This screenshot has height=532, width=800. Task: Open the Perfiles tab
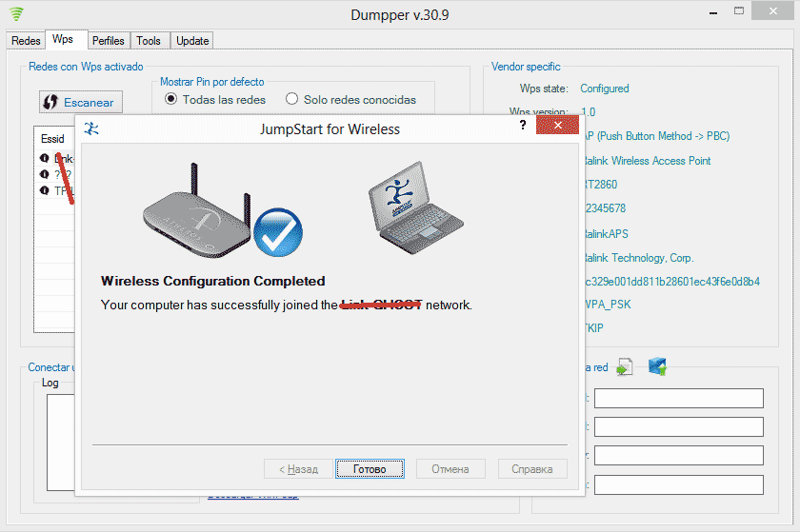109,40
